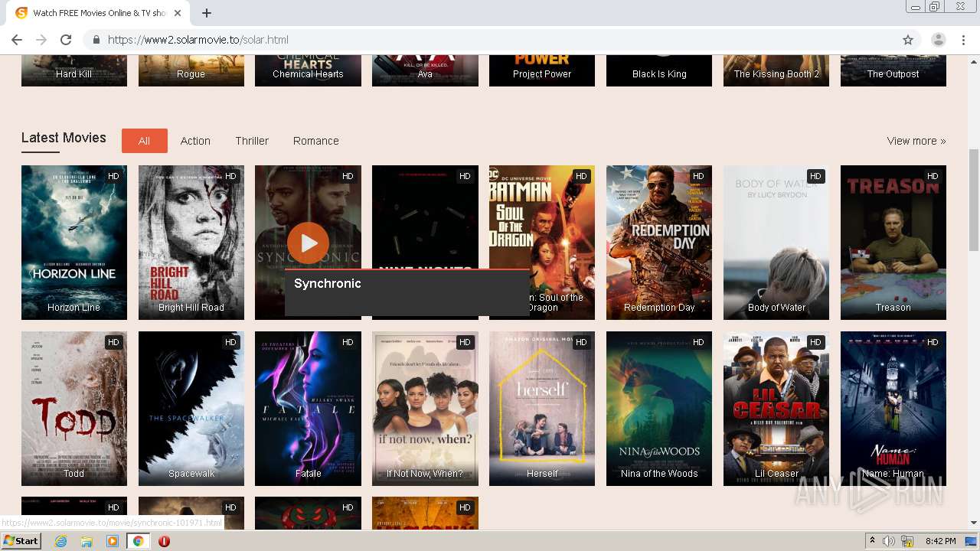This screenshot has width=980, height=551.
Task: Open The Outpost movie
Action: pos(893,70)
